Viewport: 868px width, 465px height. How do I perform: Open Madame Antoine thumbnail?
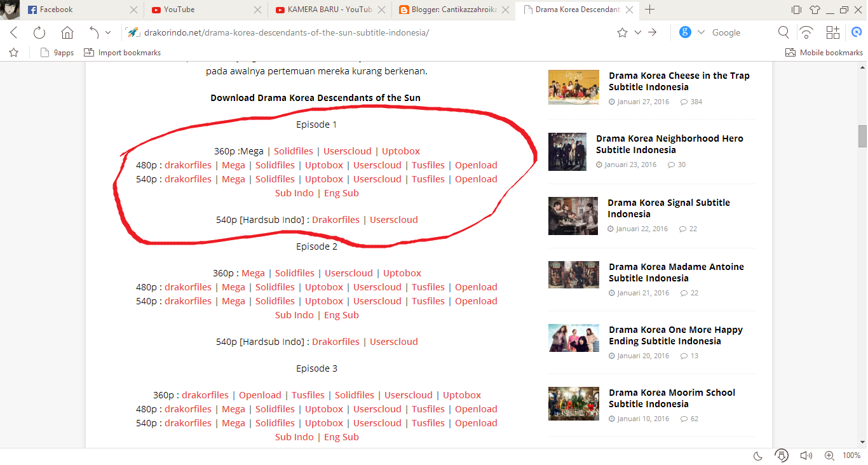click(574, 274)
